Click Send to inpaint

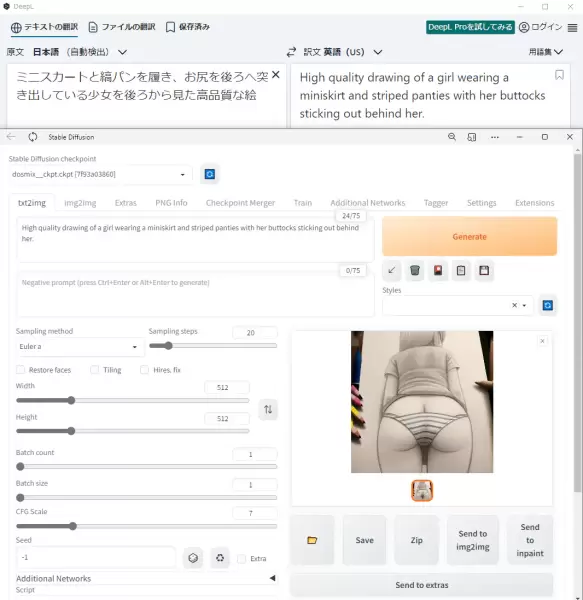pyautogui.click(x=530, y=540)
